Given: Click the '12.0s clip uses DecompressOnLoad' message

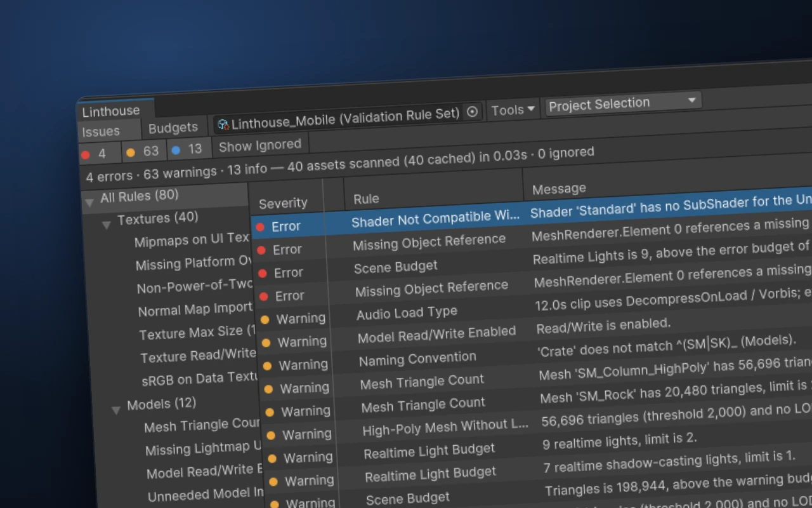Looking at the screenshot, I should pos(673,299).
